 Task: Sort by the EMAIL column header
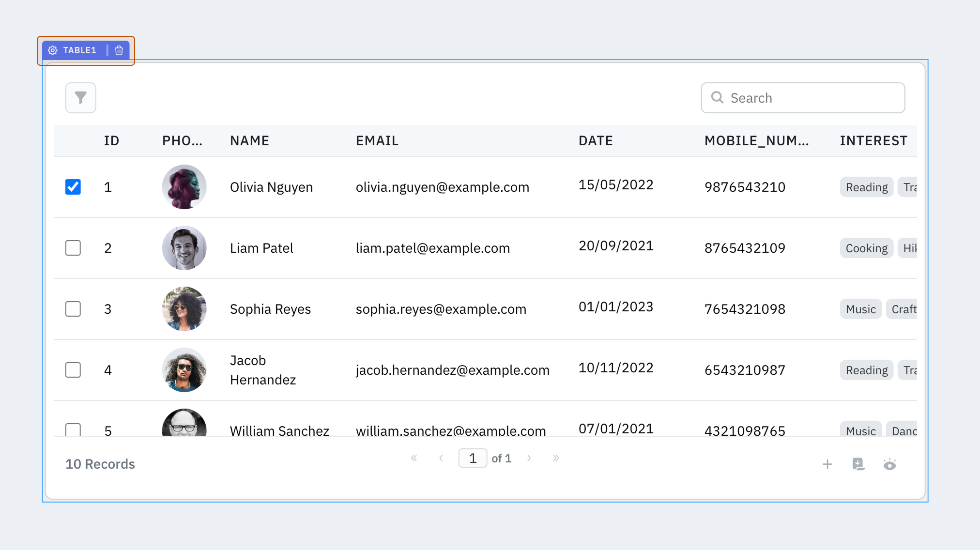[x=377, y=141]
